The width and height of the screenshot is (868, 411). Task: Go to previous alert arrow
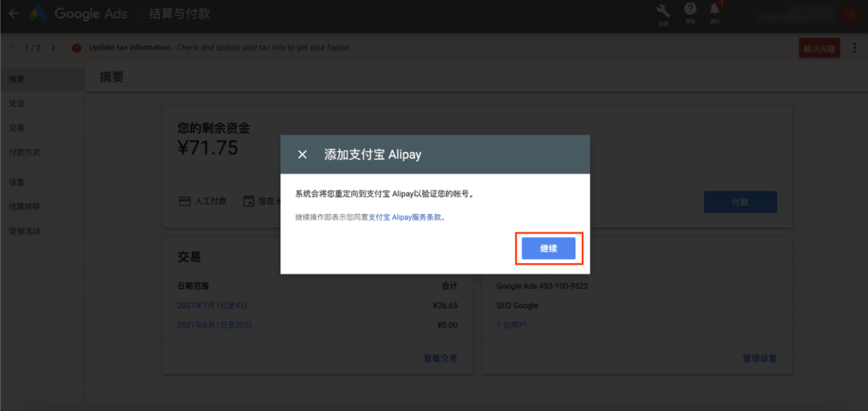click(12, 48)
